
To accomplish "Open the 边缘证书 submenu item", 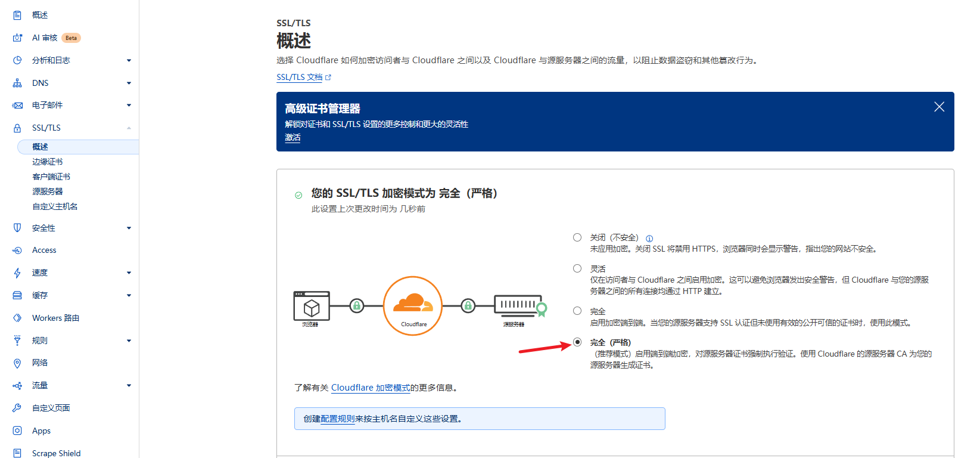I will click(48, 162).
